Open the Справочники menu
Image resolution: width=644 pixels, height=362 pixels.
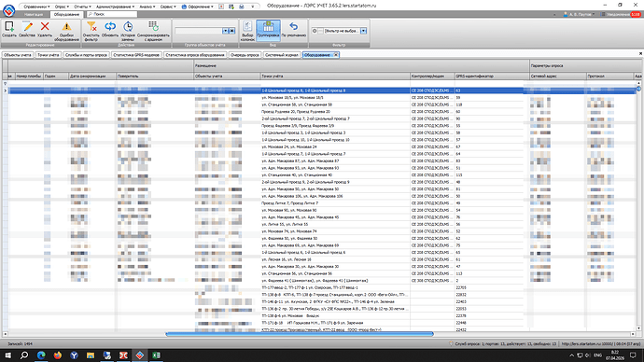[x=36, y=7]
